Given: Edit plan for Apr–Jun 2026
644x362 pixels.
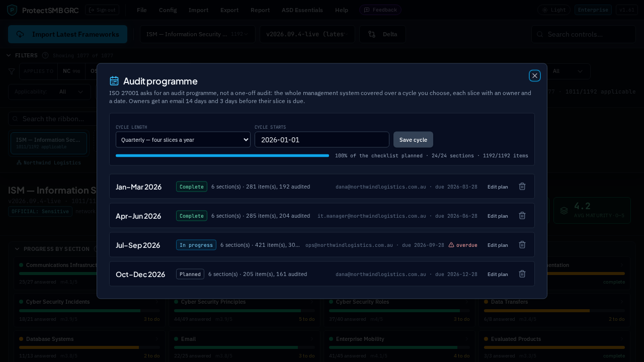Looking at the screenshot, I should [x=498, y=216].
